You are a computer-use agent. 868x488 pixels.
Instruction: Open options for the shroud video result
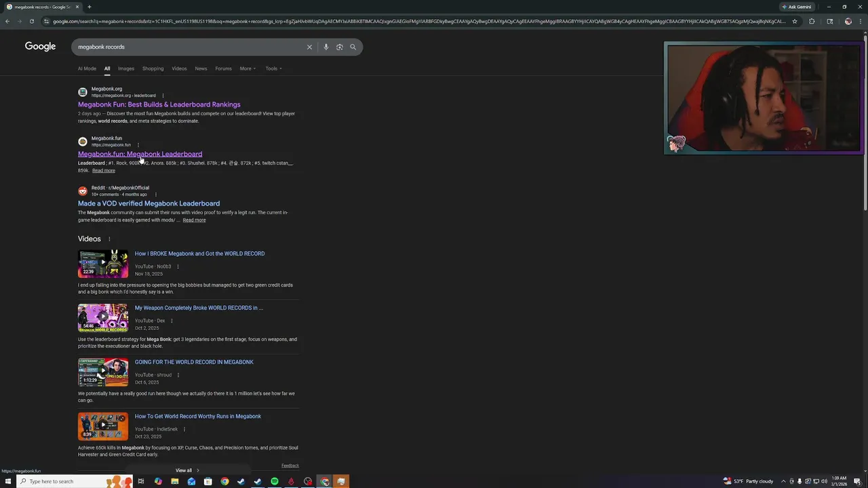(178, 375)
